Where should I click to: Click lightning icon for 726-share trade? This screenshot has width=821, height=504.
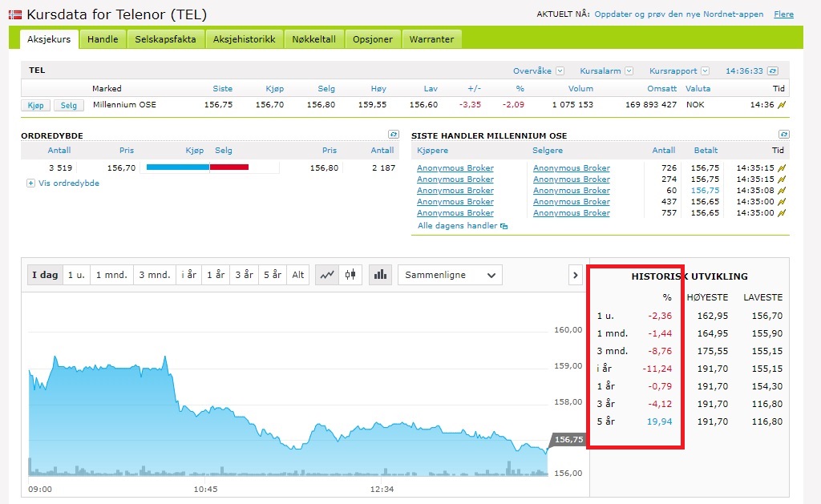782,168
